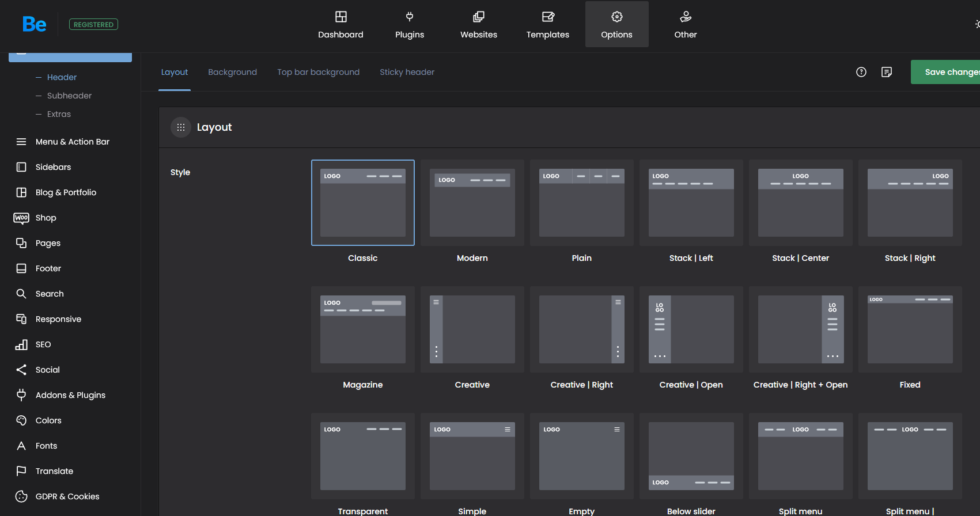Choose the Magazine header style
Image resolution: width=980 pixels, height=516 pixels.
coord(363,329)
